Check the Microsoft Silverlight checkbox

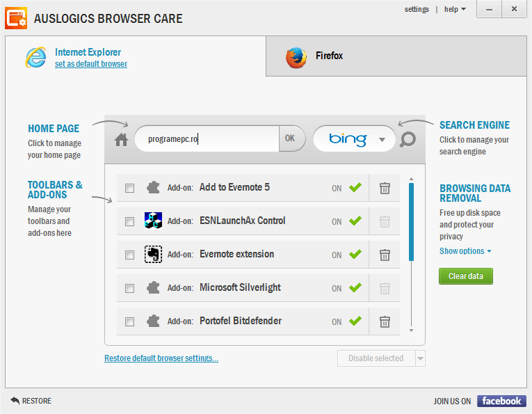point(129,289)
